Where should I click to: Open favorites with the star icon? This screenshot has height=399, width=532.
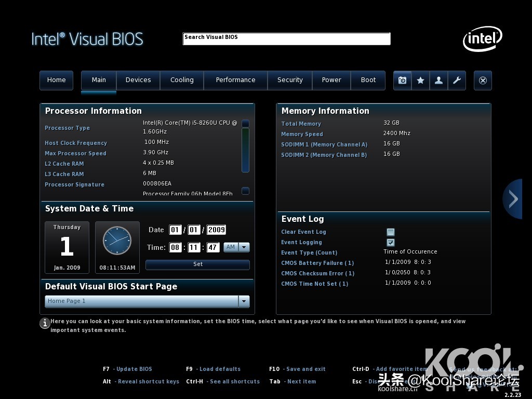(420, 81)
